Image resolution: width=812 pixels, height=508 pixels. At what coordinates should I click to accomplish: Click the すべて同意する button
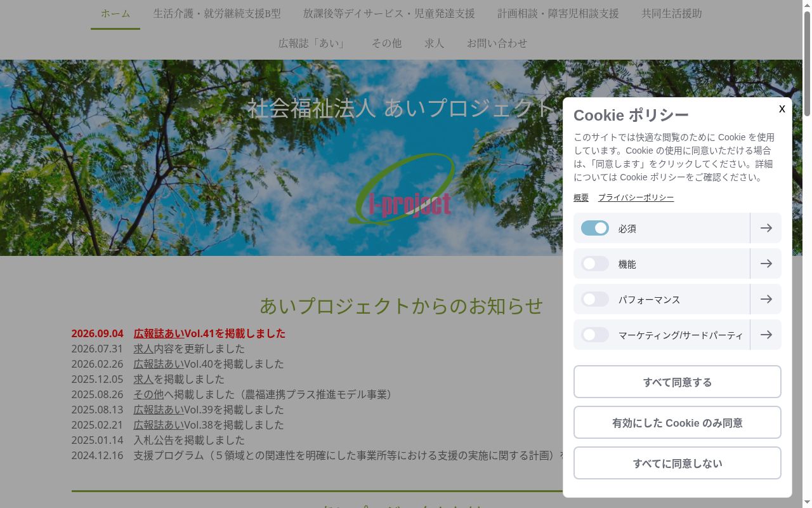click(678, 382)
